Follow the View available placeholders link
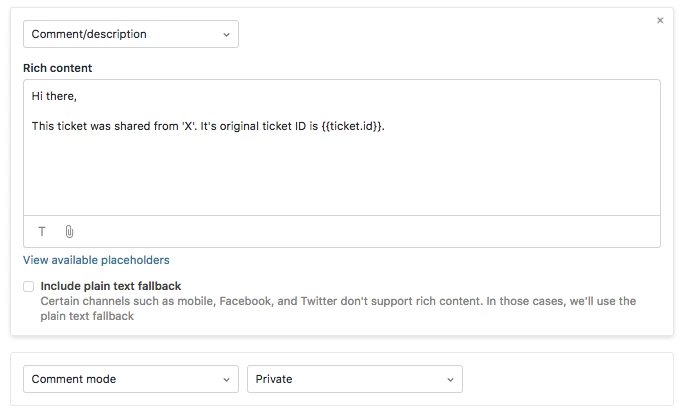The image size is (683, 413). pyautogui.click(x=96, y=260)
